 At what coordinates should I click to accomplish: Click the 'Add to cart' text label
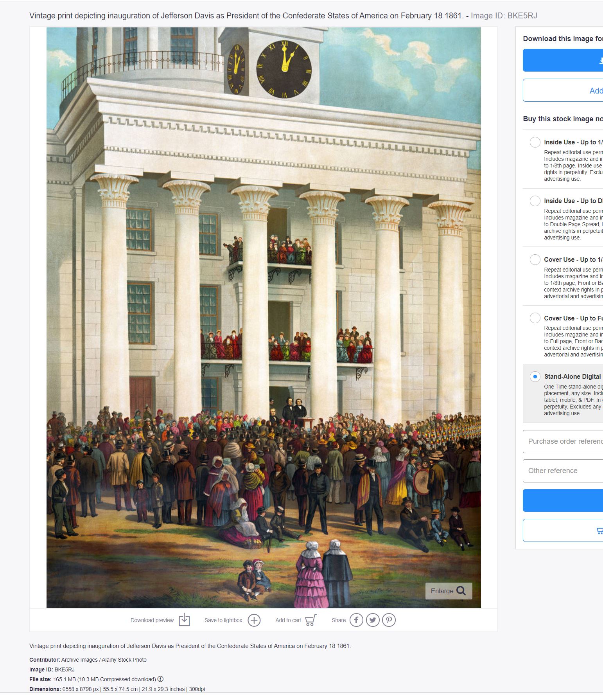288,620
